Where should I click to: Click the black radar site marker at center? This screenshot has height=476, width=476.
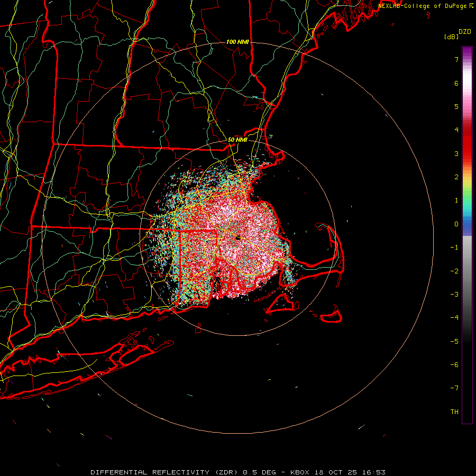pos(238,238)
